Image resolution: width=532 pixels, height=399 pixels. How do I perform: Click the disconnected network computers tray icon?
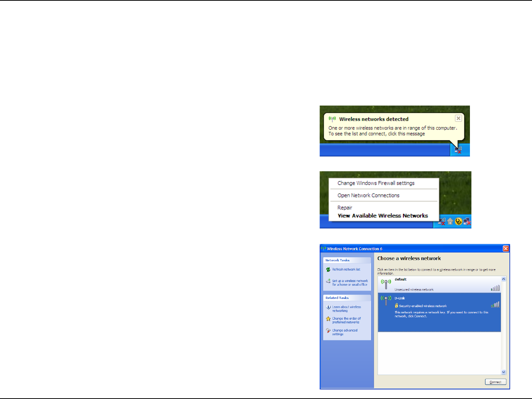click(467, 221)
